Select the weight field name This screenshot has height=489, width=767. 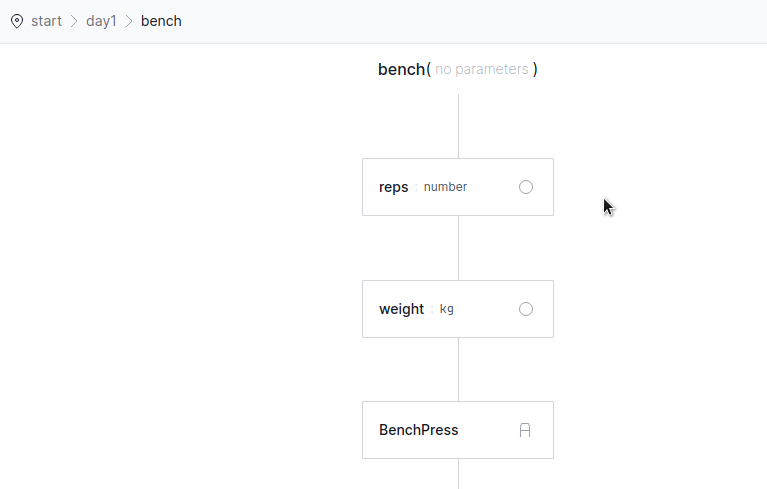tap(401, 309)
